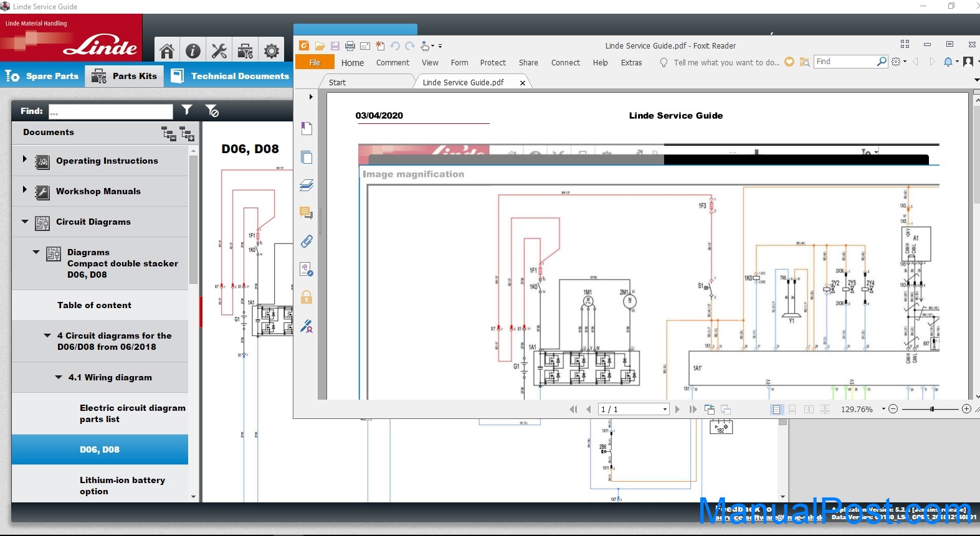Open Foxit Protect ribbon tab

[493, 63]
